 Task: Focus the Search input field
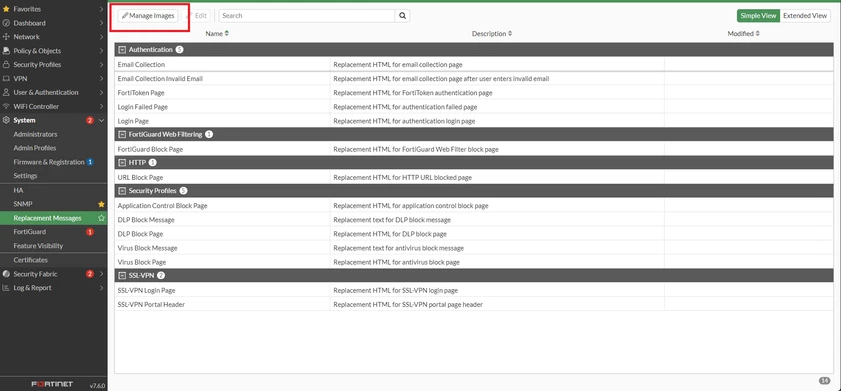[x=307, y=16]
